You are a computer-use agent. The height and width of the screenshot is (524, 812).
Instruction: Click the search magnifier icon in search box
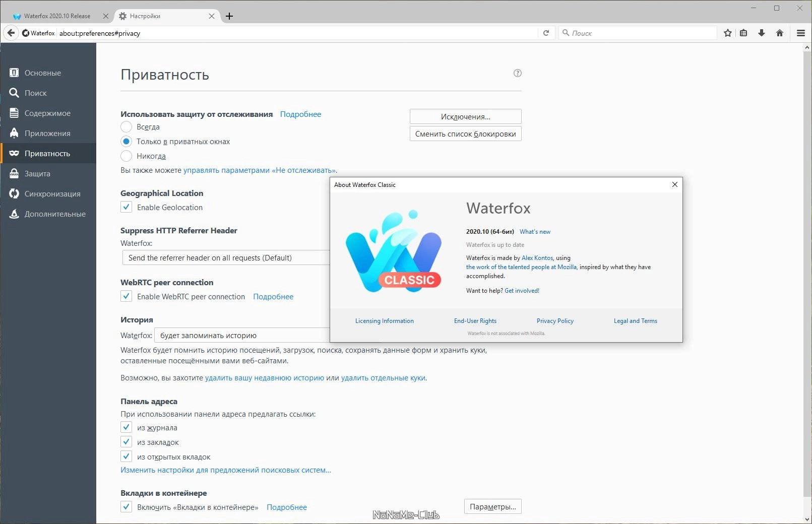click(566, 33)
